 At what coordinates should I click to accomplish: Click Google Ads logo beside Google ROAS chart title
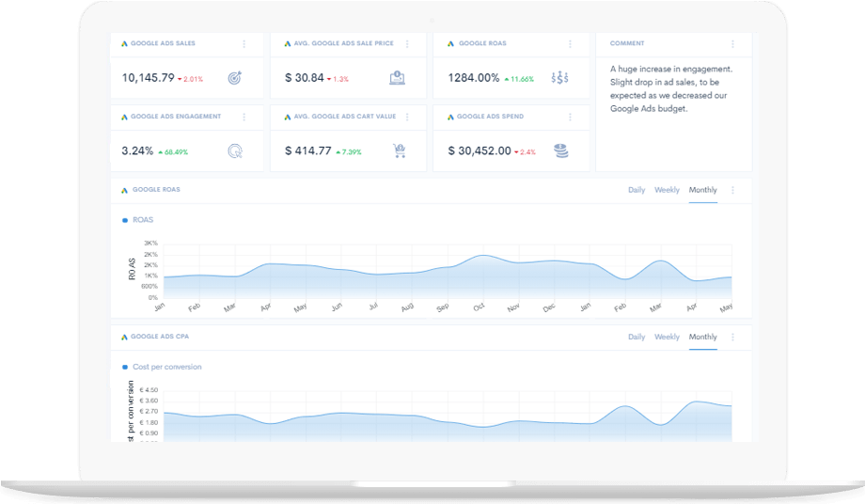124,190
